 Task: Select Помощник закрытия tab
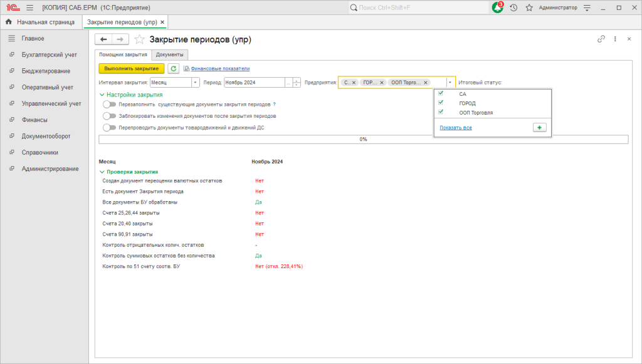tap(123, 55)
